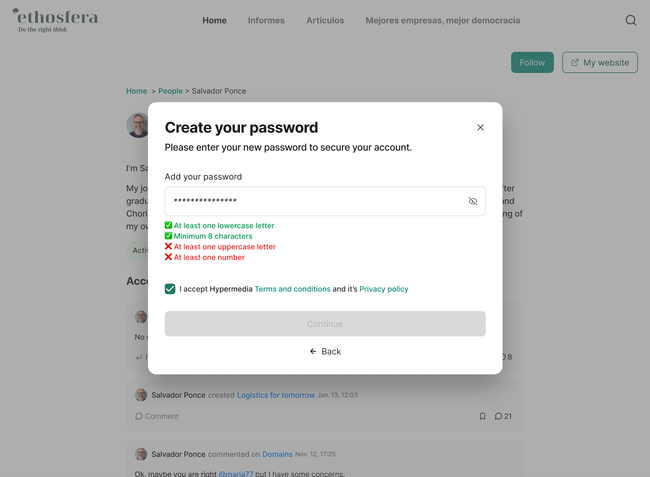
Task: Open the Artículos menu item
Action: pyautogui.click(x=325, y=20)
